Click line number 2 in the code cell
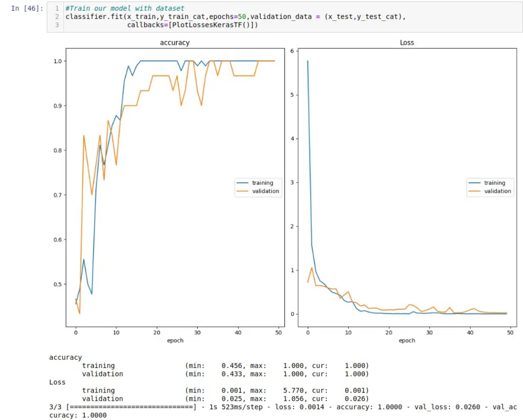 pyautogui.click(x=57, y=17)
